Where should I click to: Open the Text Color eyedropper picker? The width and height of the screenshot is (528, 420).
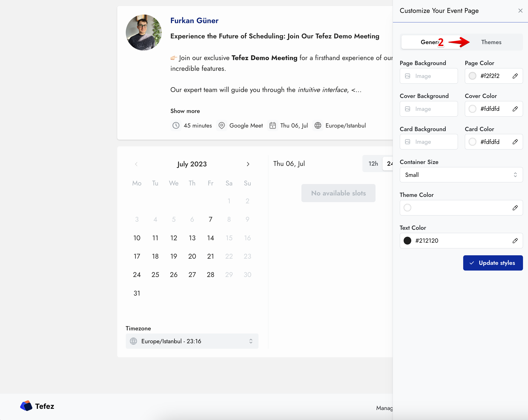point(515,241)
